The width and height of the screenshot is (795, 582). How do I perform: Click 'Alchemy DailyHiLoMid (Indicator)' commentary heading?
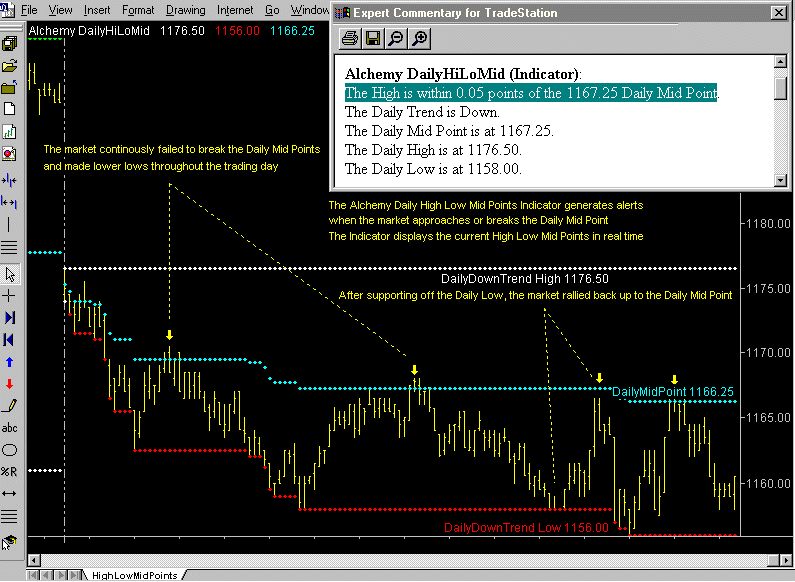pyautogui.click(x=463, y=74)
